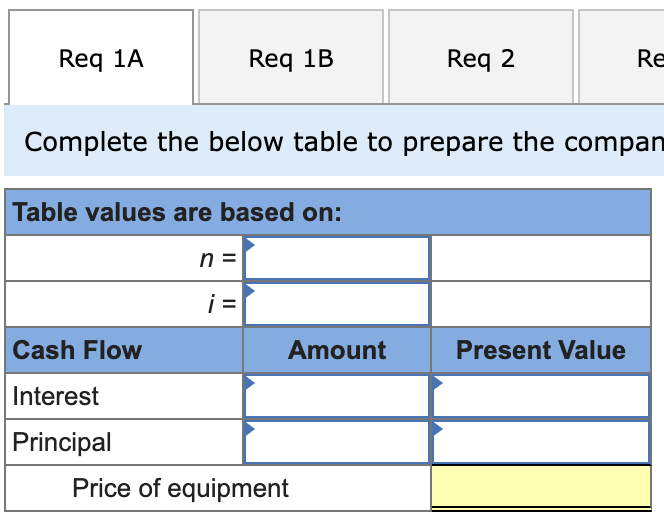Viewport: 664px width, 528px height.
Task: Click the yellow Price of equipment total cell
Action: pyautogui.click(x=541, y=488)
